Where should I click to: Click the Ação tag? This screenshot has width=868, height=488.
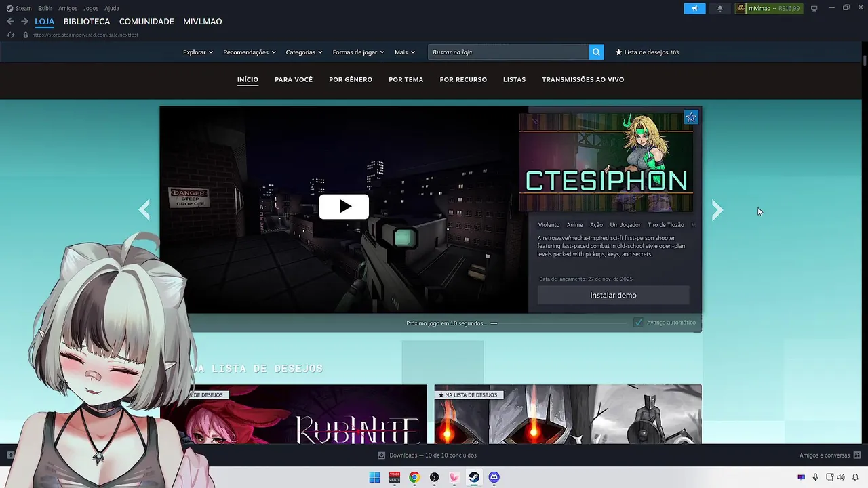[x=596, y=225]
